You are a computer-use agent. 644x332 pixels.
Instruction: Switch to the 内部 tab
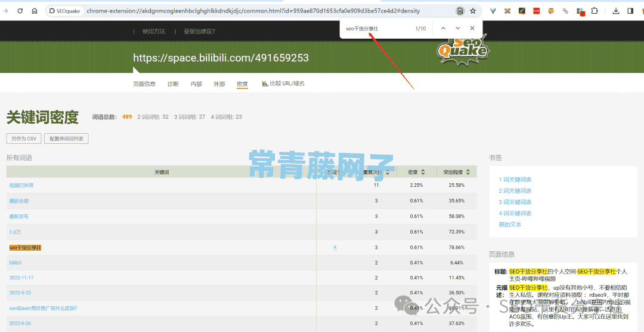[196, 84]
